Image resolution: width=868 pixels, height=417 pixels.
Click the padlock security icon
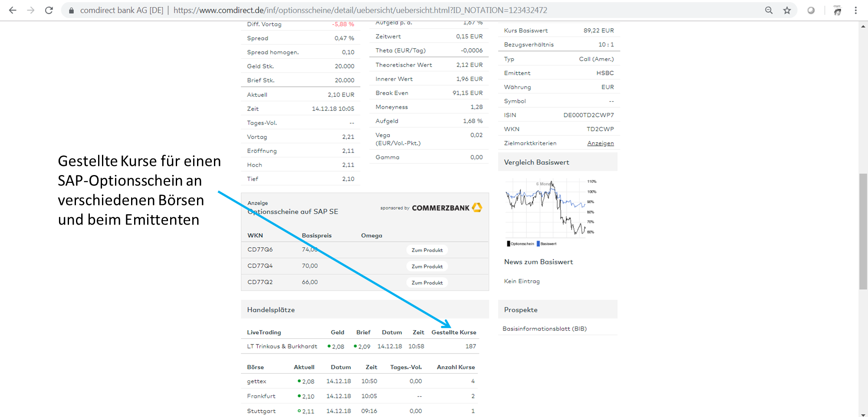(71, 10)
